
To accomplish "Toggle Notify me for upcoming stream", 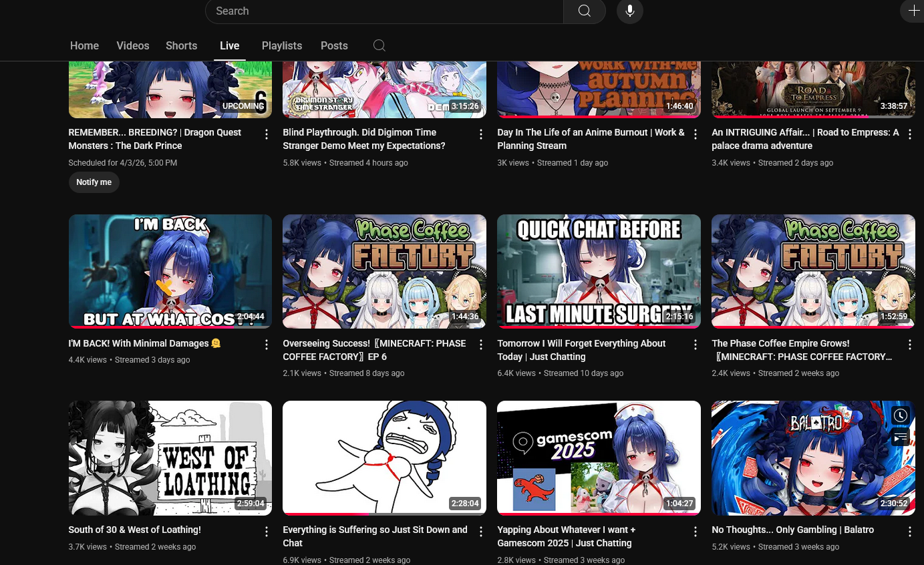I will coord(94,182).
